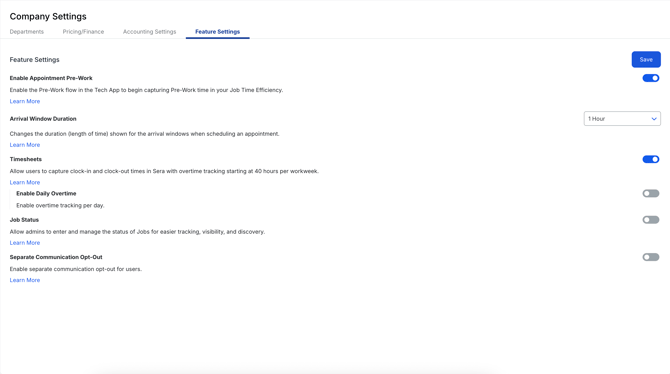Click the Job Status heading text
Screen dimensions: 670x374
24,220
